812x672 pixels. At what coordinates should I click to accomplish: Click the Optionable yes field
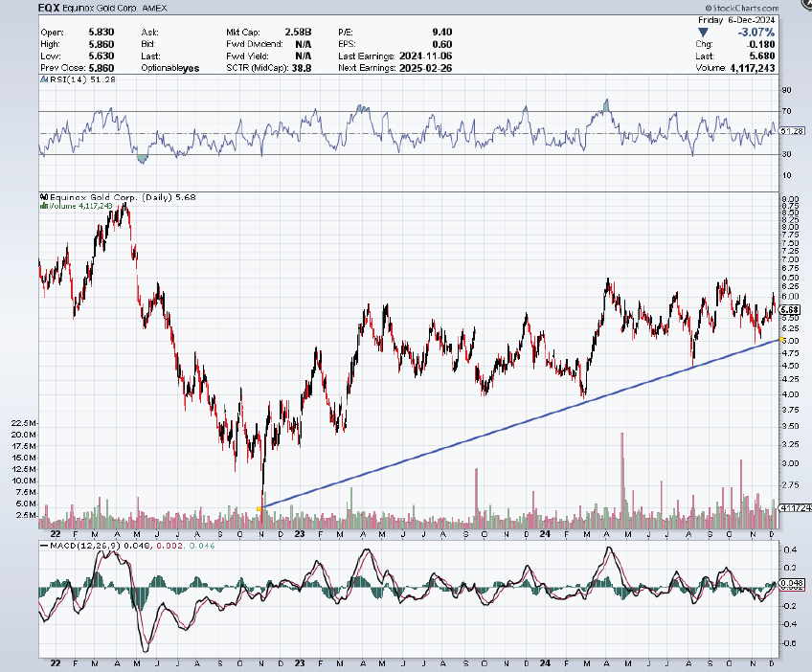pos(169,68)
